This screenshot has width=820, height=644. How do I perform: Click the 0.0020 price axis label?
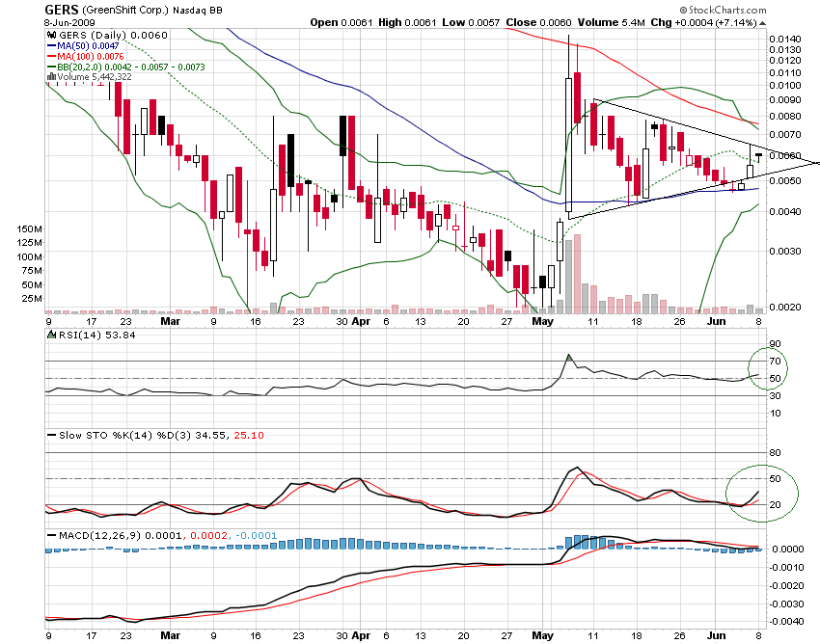pyautogui.click(x=785, y=307)
